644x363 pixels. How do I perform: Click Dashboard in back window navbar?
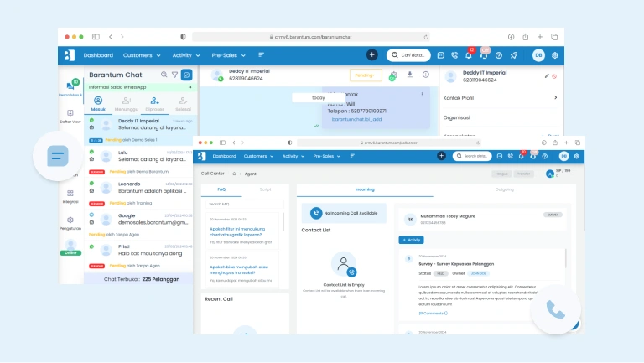[98, 55]
